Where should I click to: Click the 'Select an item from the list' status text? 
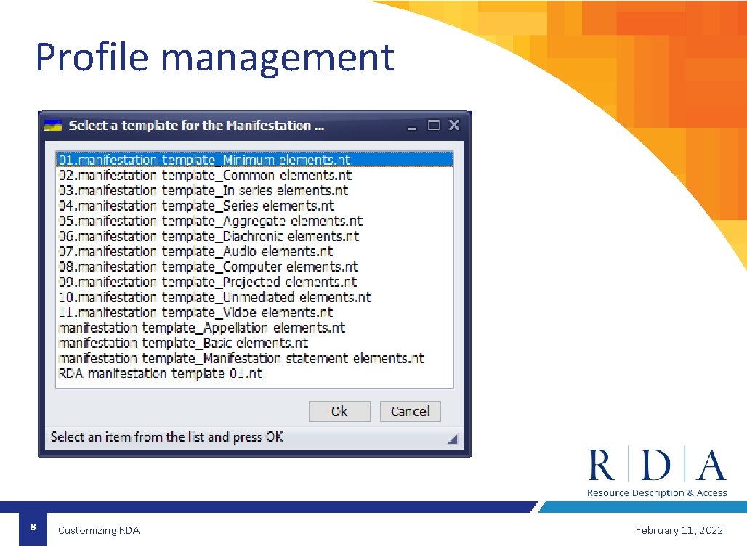coord(166,437)
